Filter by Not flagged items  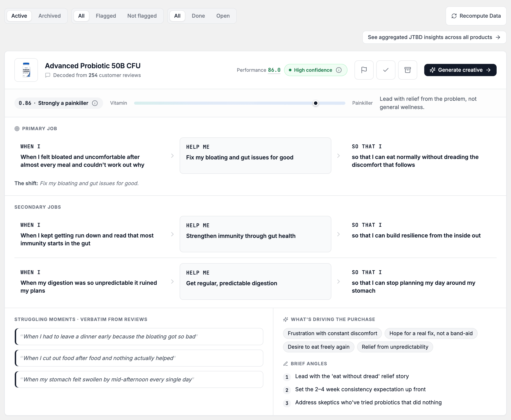(142, 16)
